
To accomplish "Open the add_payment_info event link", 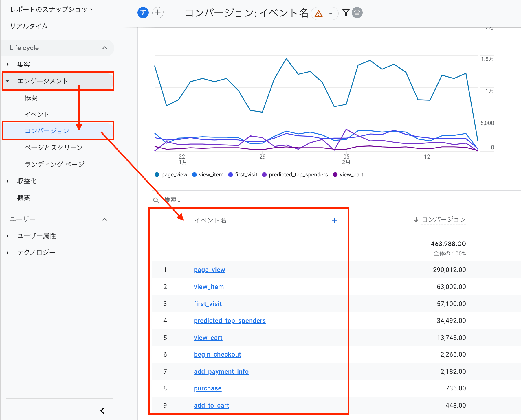I will pos(221,372).
